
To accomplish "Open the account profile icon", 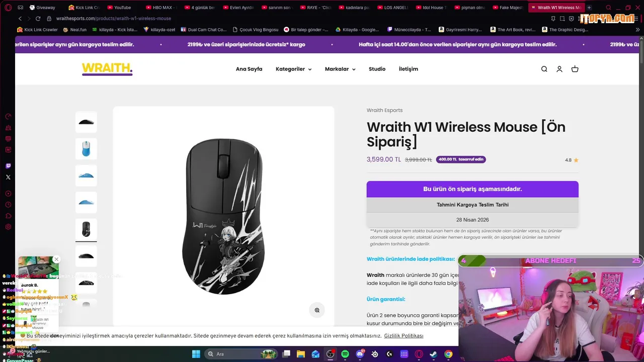I will pos(559,69).
